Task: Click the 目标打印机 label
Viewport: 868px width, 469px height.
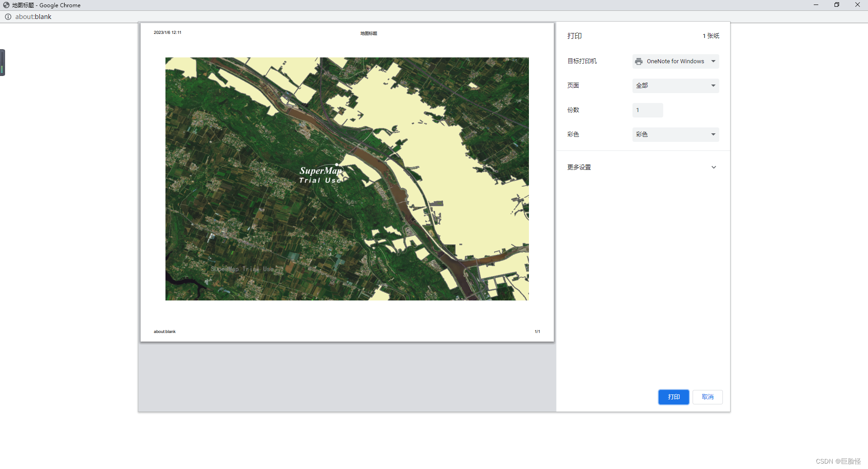Action: (582, 61)
